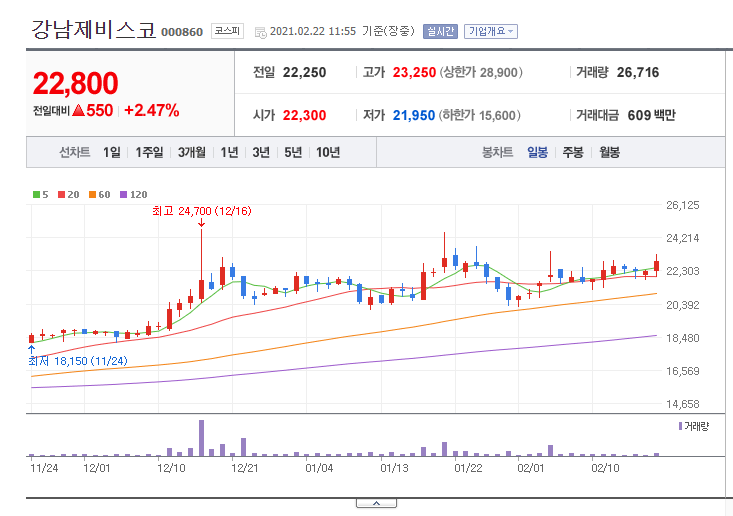Click the green 5-day moving average swatch
The image size is (733, 516).
point(36,194)
